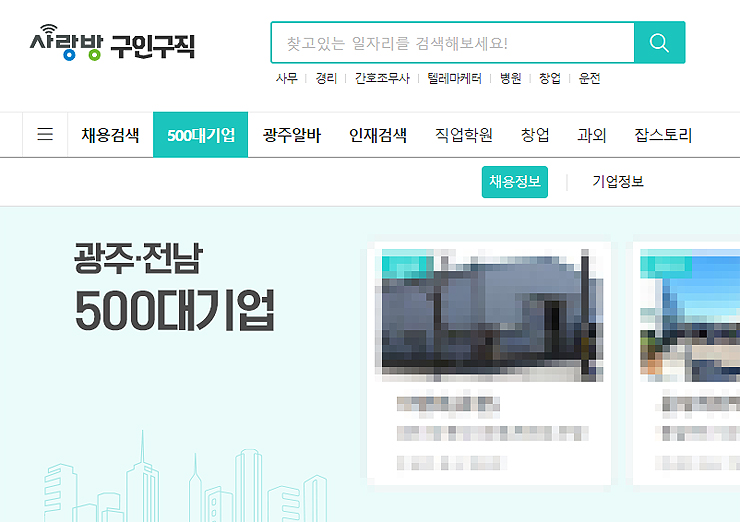
Task: Open the 500대기업 menu tab
Action: pos(201,135)
